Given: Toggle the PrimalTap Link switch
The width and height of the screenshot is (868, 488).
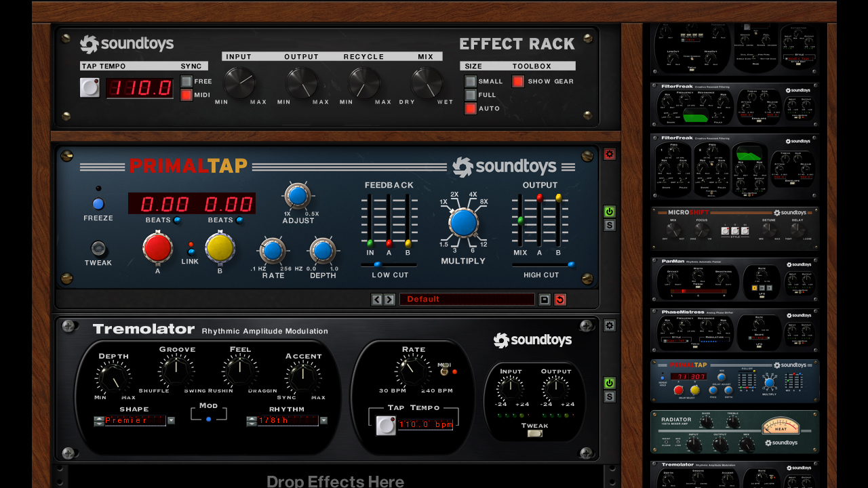Looking at the screenshot, I should click(191, 248).
